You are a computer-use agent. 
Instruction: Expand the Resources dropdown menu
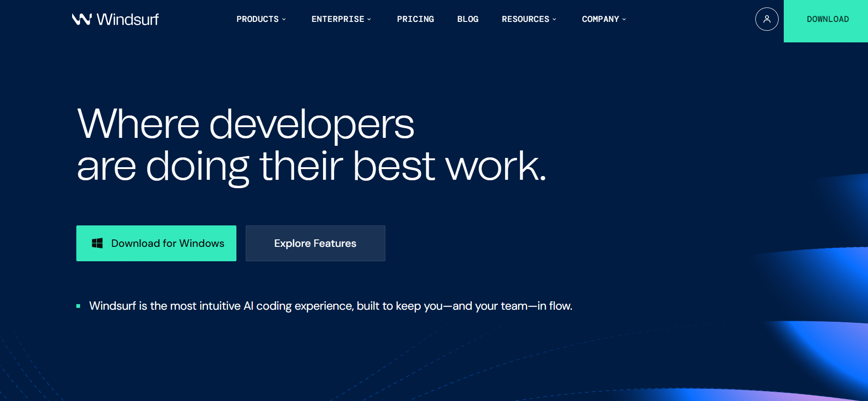pyautogui.click(x=529, y=19)
